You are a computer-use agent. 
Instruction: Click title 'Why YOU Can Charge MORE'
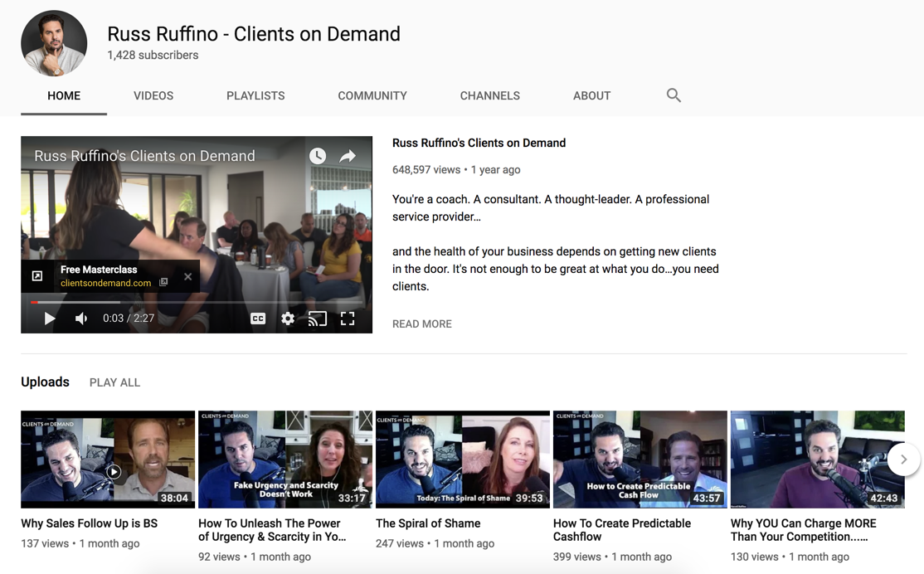click(804, 530)
